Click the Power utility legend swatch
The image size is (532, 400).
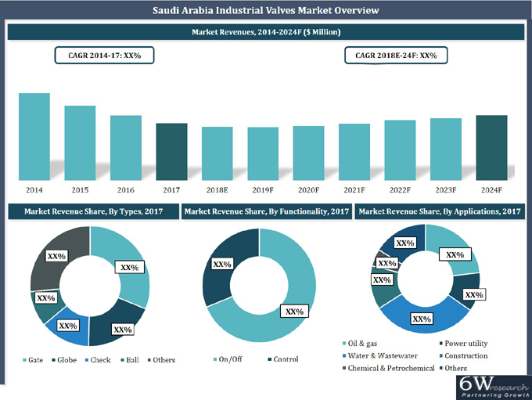441,344
